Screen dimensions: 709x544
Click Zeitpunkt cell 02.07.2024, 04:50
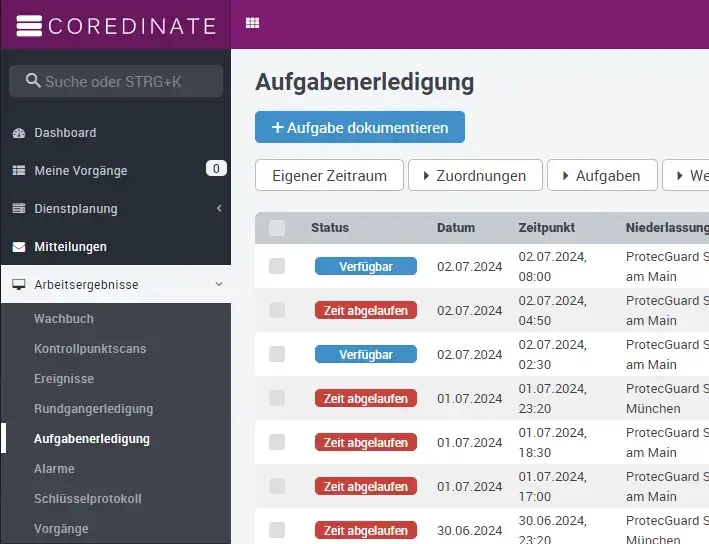[x=553, y=310]
